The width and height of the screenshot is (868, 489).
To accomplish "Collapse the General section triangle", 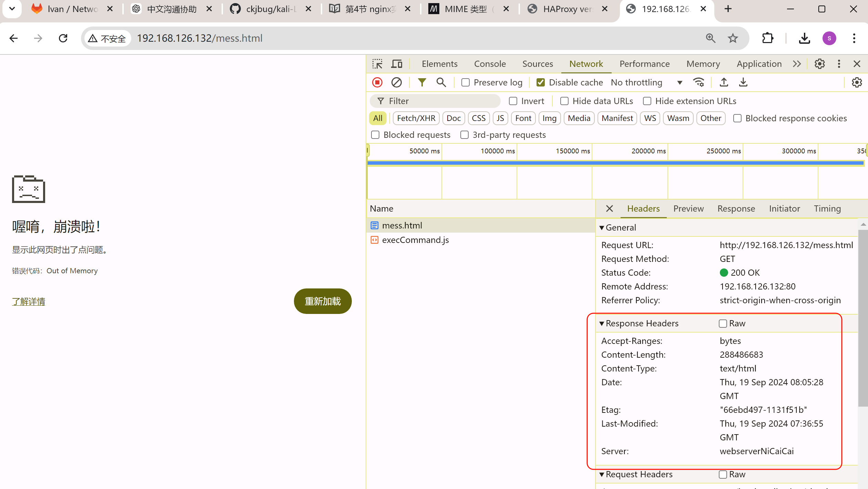I will point(602,228).
